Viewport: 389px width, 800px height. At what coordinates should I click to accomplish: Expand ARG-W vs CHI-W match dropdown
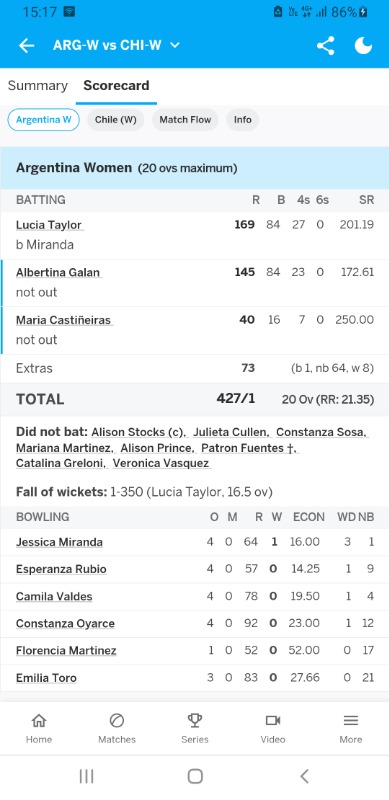point(116,45)
